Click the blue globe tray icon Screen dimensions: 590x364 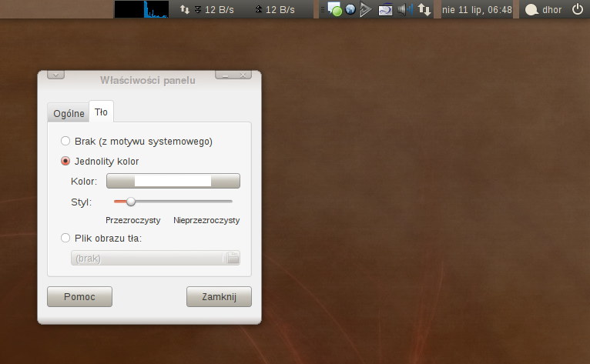(x=350, y=9)
